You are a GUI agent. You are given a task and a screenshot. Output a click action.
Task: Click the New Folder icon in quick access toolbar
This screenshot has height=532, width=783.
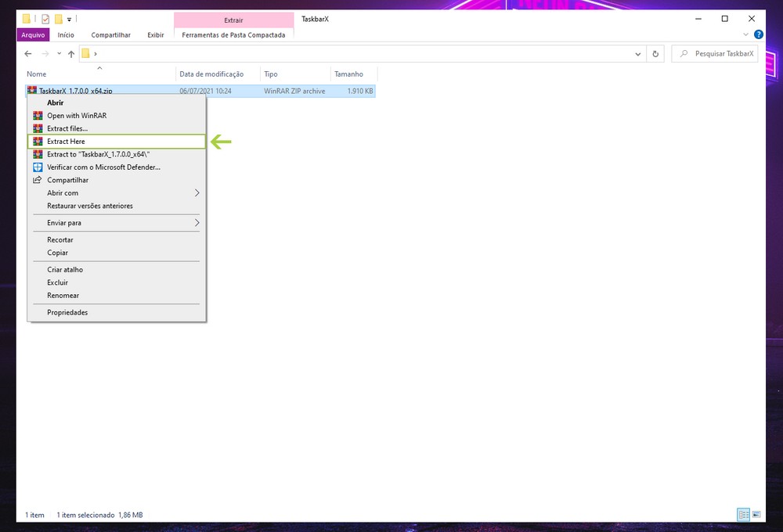click(58, 19)
